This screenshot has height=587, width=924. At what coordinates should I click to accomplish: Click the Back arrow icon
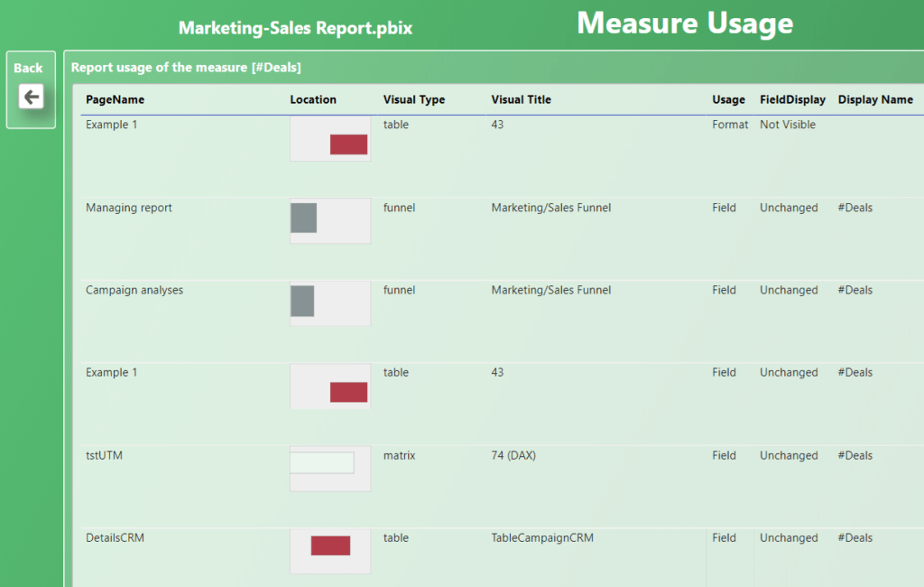click(32, 97)
